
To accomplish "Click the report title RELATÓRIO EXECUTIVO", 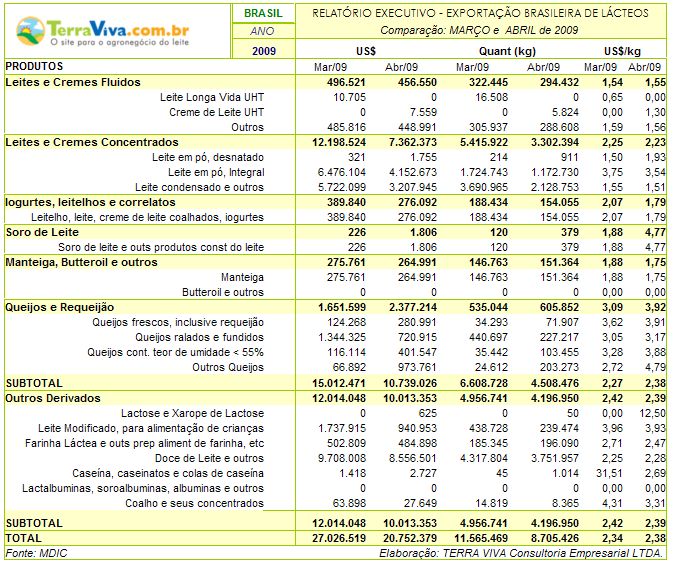I will point(480,13).
